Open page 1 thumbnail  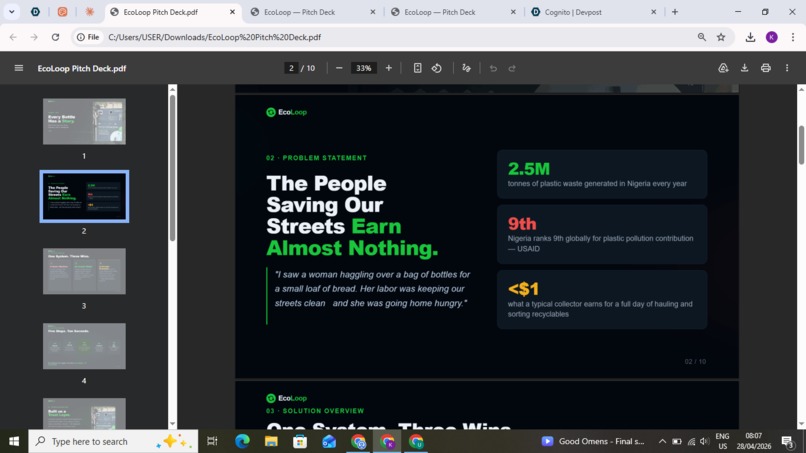pyautogui.click(x=84, y=121)
